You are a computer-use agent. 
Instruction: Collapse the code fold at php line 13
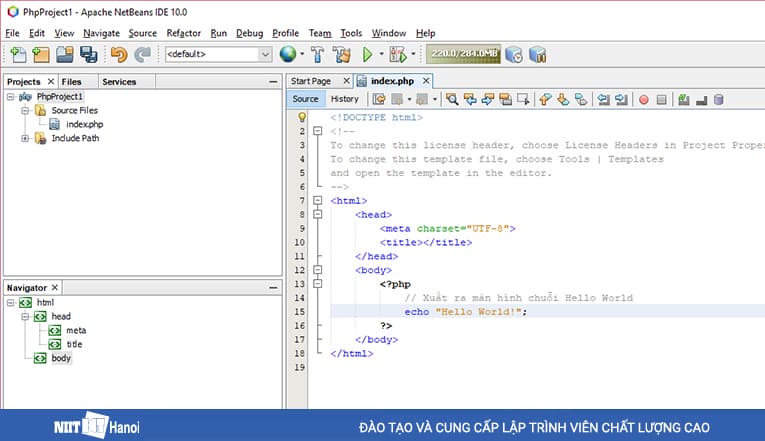[x=318, y=283]
